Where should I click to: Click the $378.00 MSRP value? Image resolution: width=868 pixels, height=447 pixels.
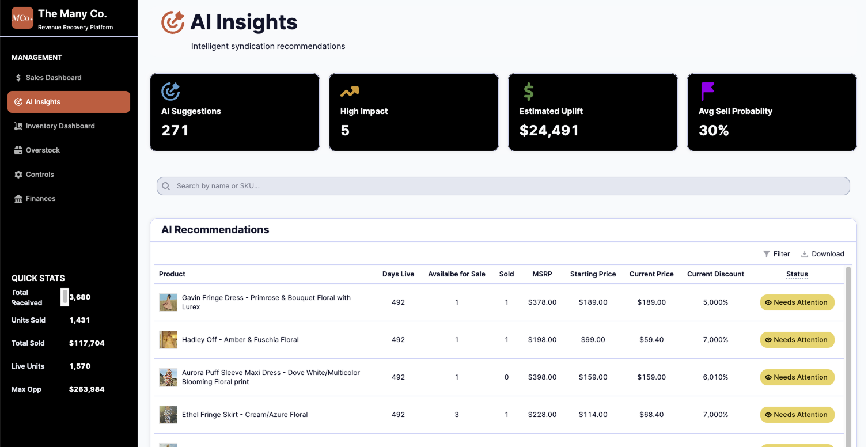[x=542, y=302]
